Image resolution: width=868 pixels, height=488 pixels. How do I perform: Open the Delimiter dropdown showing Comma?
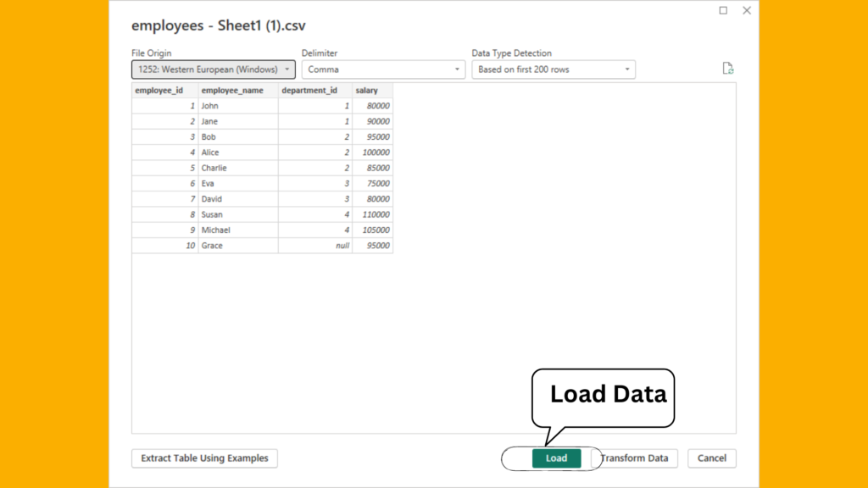click(x=383, y=69)
